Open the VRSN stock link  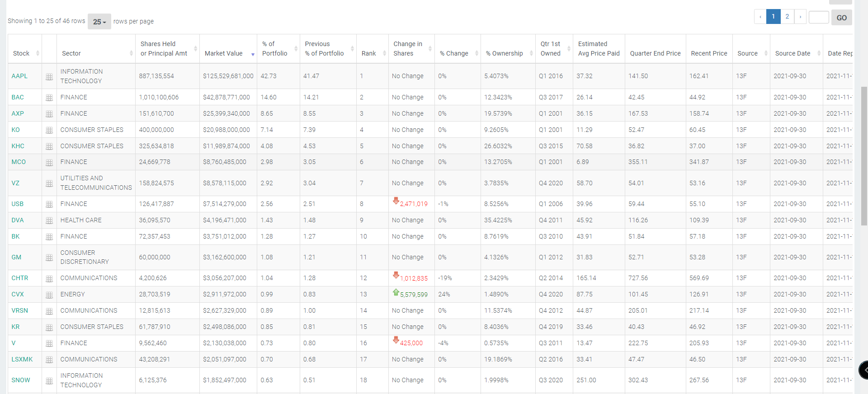pyautogui.click(x=20, y=310)
